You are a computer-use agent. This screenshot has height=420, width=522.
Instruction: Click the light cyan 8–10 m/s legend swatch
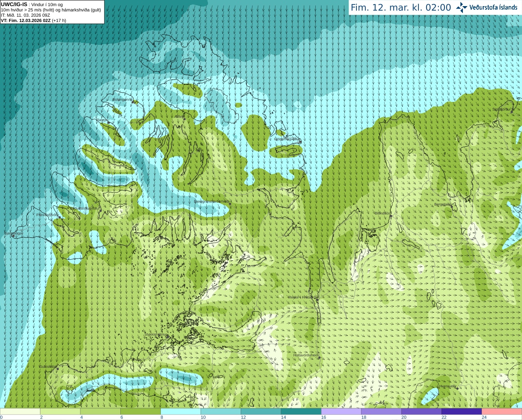click(x=181, y=411)
